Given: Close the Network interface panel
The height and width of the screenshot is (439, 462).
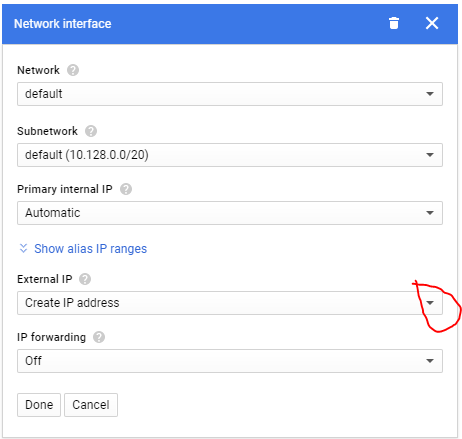Looking at the screenshot, I should pyautogui.click(x=432, y=23).
